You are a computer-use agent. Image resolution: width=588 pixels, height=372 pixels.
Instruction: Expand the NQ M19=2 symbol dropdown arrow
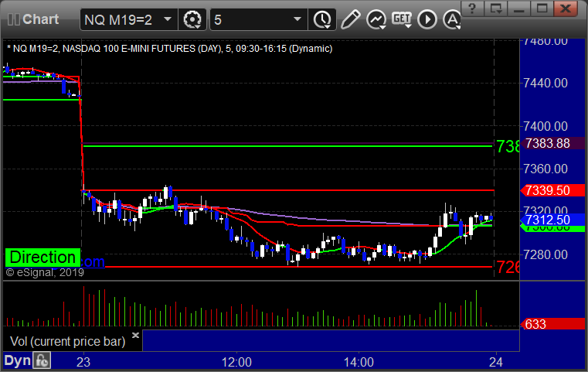coord(168,19)
